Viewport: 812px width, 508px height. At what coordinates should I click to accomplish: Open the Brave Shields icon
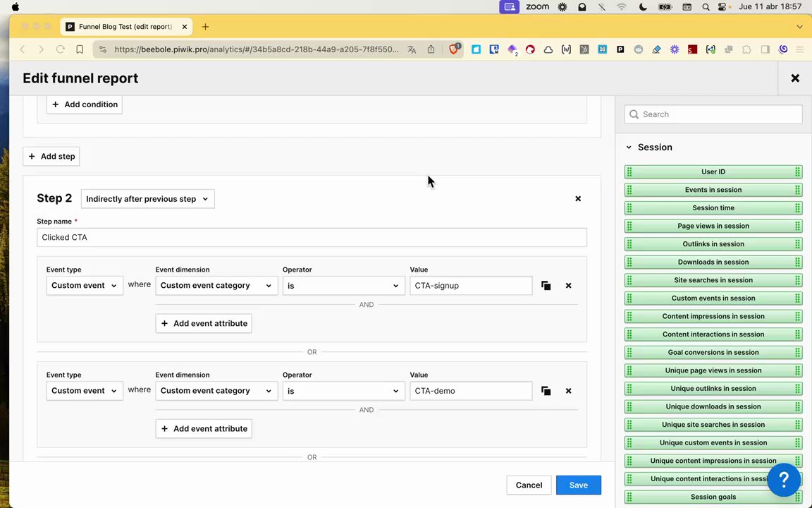pyautogui.click(x=455, y=49)
